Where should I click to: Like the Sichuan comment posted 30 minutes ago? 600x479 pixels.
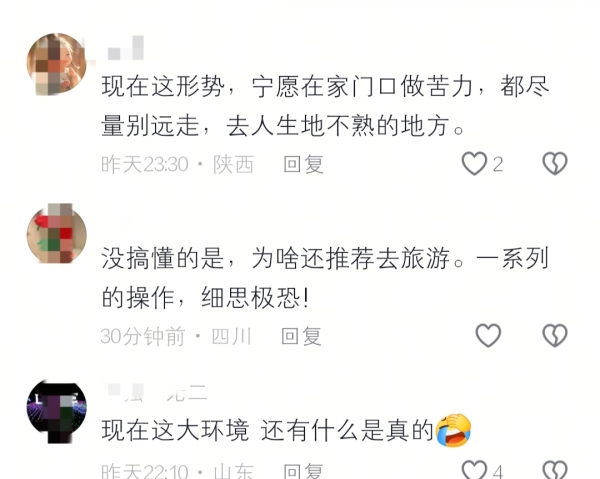(488, 336)
